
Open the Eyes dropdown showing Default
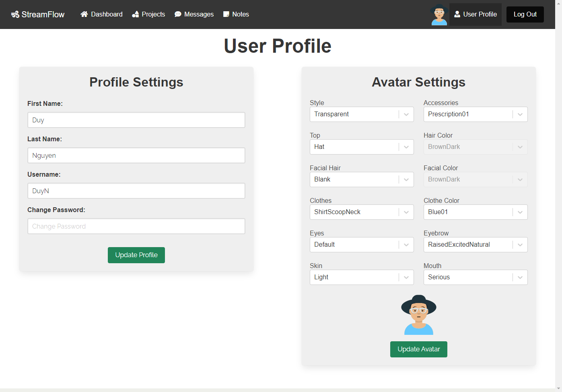(362, 245)
